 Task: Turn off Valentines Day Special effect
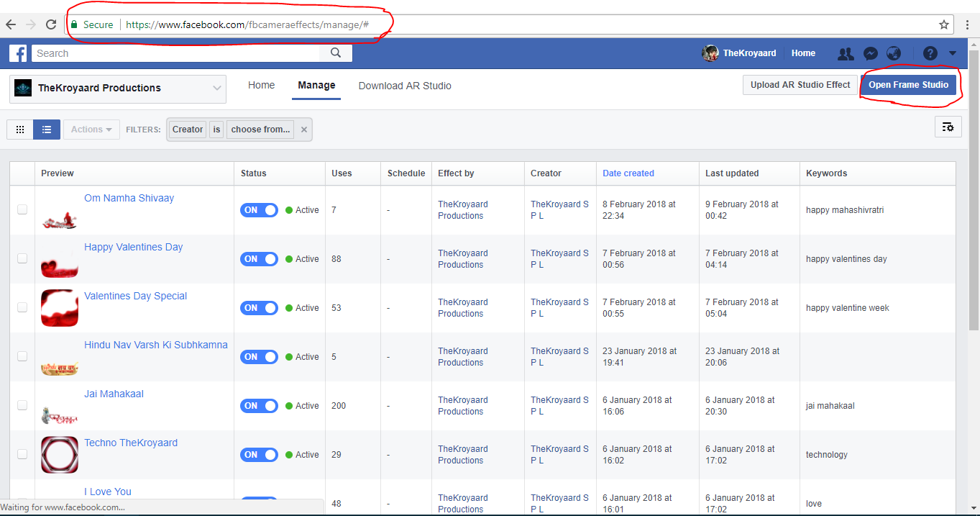tap(259, 308)
